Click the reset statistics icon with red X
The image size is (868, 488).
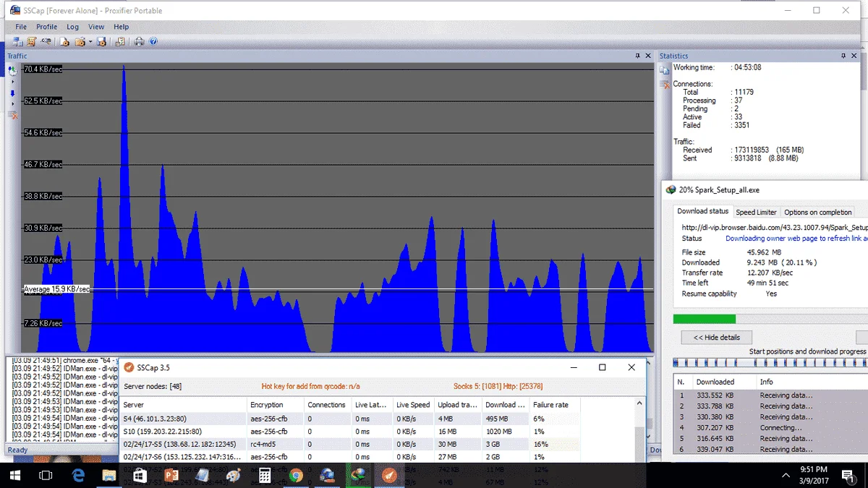[x=665, y=85]
